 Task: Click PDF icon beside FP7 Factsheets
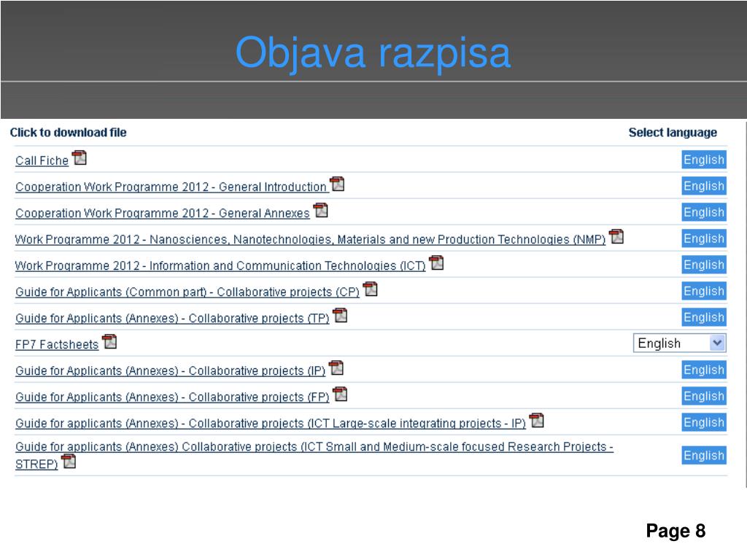pyautogui.click(x=109, y=342)
